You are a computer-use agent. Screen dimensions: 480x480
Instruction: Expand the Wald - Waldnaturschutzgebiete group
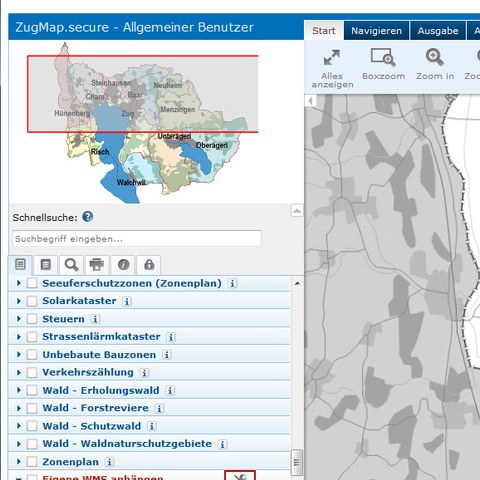19,444
